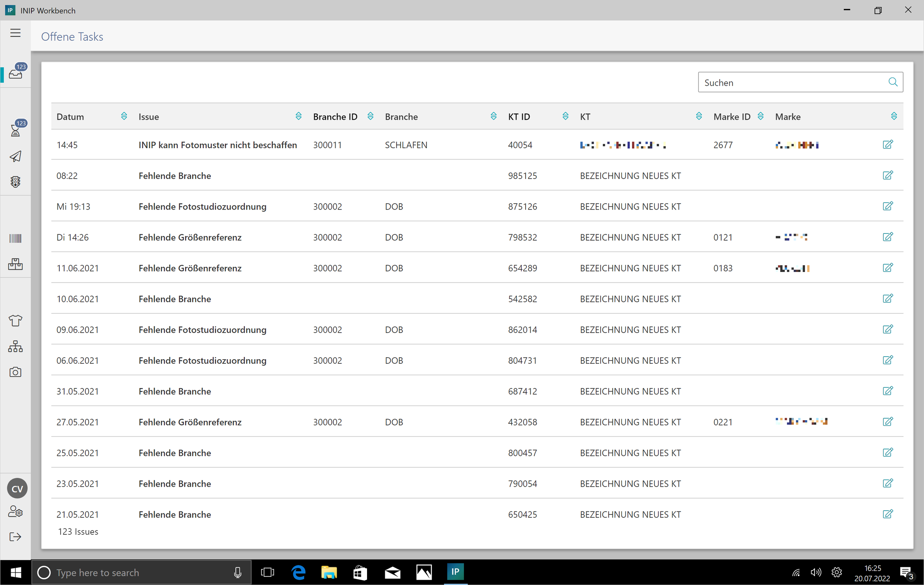Sort by KT ID column arrows
The width and height of the screenshot is (924, 585).
tap(565, 116)
